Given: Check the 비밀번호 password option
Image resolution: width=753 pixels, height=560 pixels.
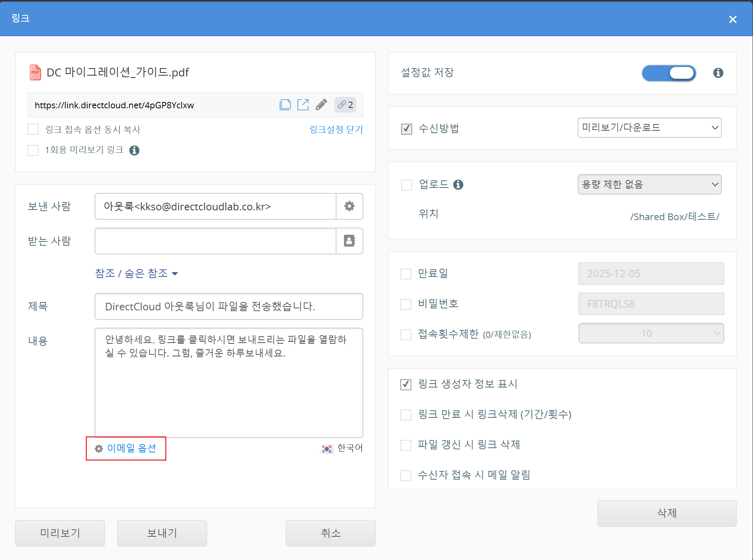Looking at the screenshot, I should click(x=406, y=304).
